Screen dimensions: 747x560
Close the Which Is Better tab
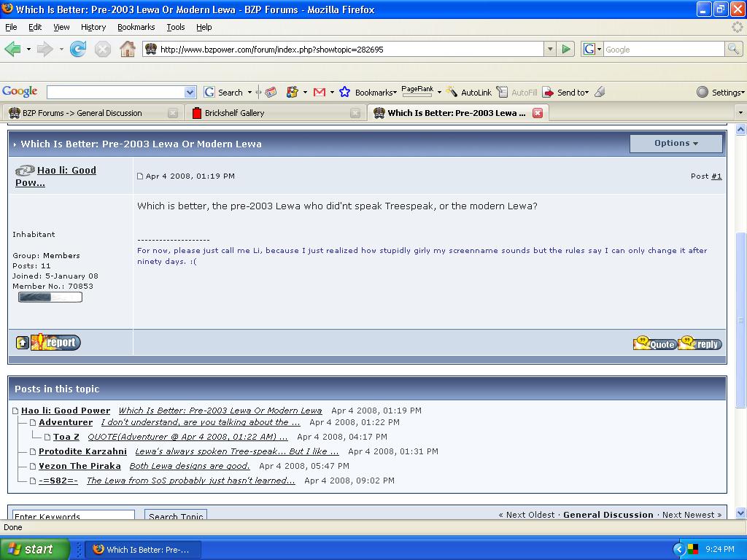[538, 113]
